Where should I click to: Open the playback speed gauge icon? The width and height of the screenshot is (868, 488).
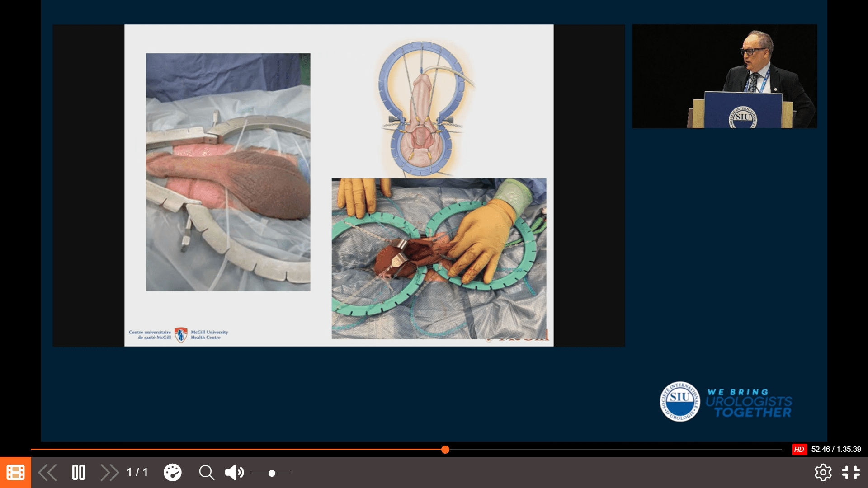pyautogui.click(x=172, y=473)
